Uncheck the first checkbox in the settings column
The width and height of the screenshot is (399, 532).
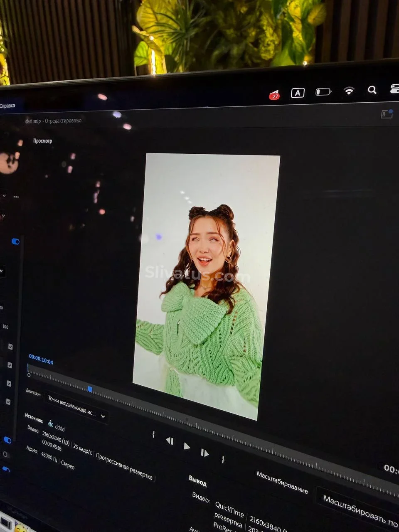click(x=10, y=347)
